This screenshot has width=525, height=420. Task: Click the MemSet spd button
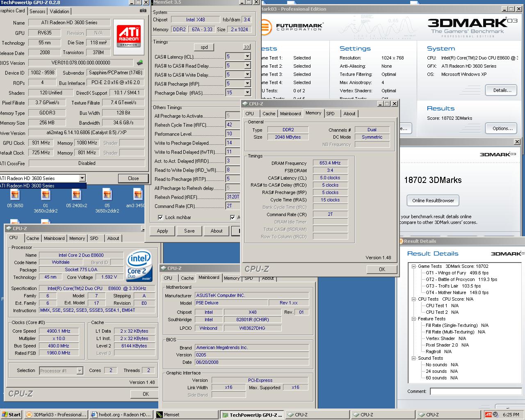(x=204, y=47)
